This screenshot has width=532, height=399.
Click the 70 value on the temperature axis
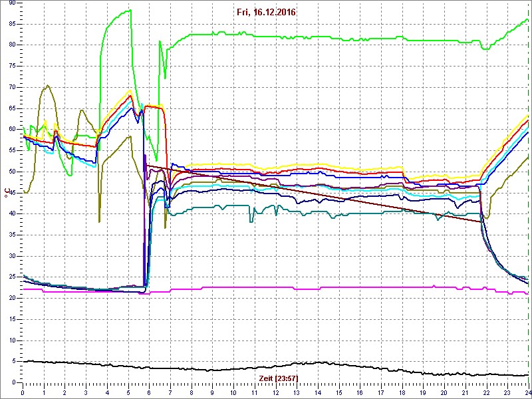(13, 86)
